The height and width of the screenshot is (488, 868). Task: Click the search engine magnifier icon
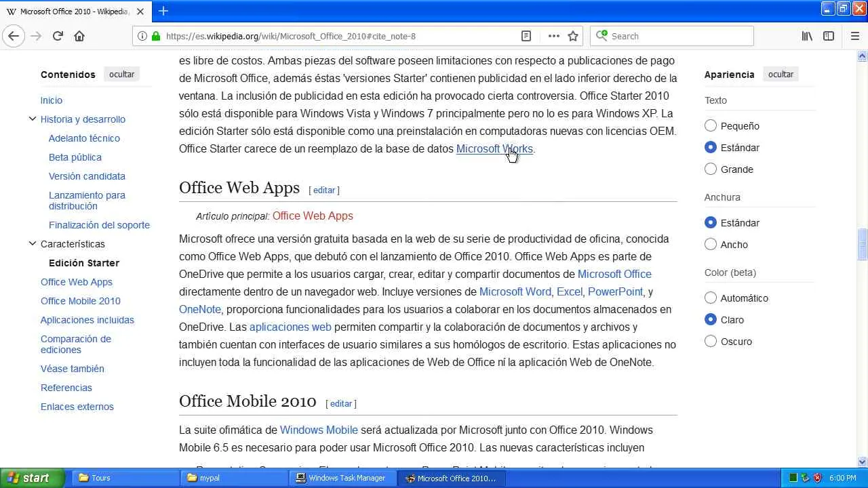click(x=601, y=36)
